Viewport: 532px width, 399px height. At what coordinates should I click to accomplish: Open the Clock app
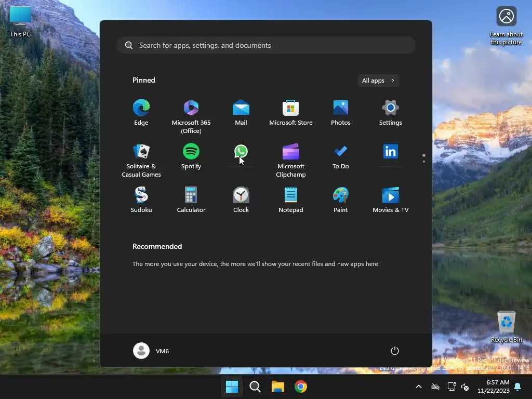coord(241,200)
